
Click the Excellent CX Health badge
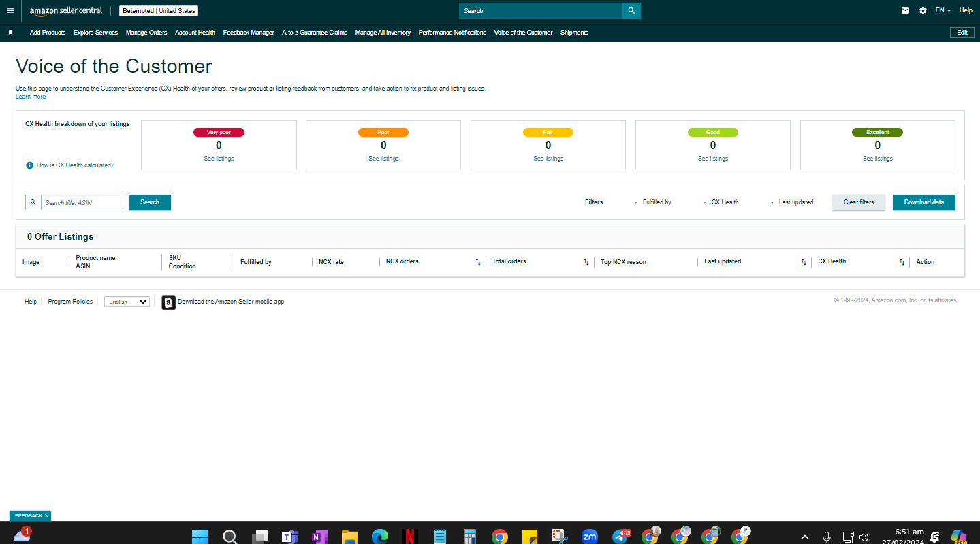tap(877, 133)
